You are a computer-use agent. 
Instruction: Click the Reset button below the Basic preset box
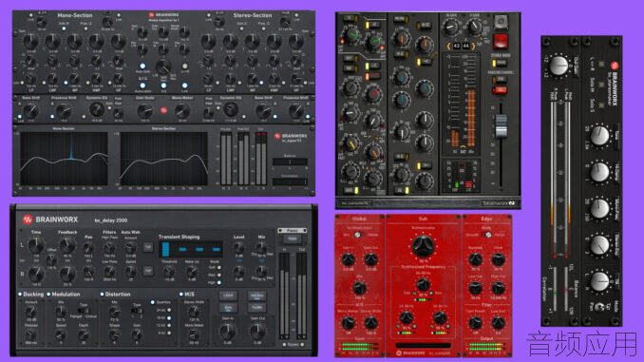[292, 238]
